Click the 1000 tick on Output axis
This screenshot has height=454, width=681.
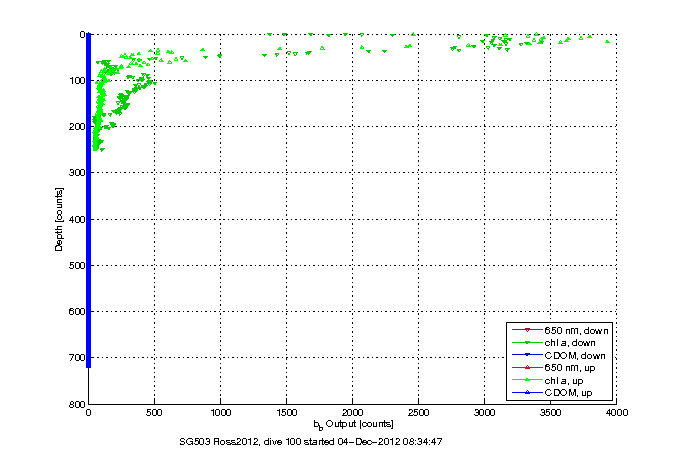(x=221, y=413)
